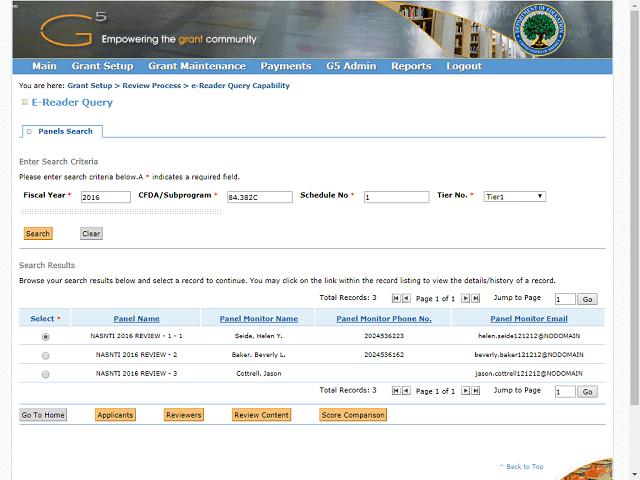The width and height of the screenshot is (640, 480).
Task: Go to next page in top pager
Action: tap(465, 298)
